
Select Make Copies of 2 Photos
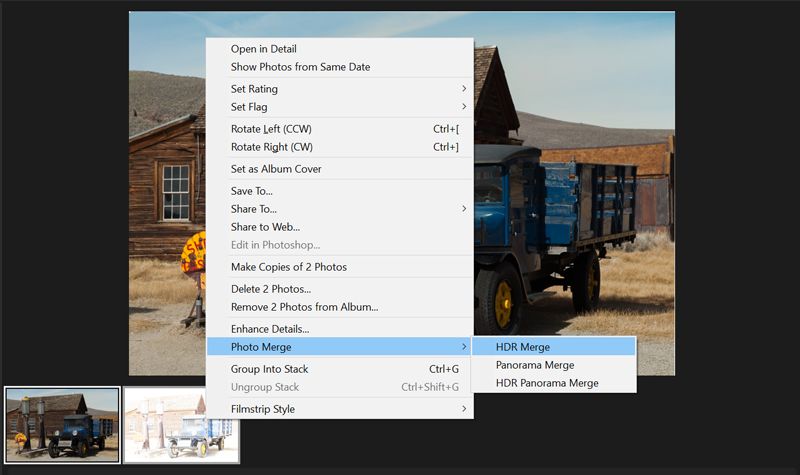coord(289,267)
